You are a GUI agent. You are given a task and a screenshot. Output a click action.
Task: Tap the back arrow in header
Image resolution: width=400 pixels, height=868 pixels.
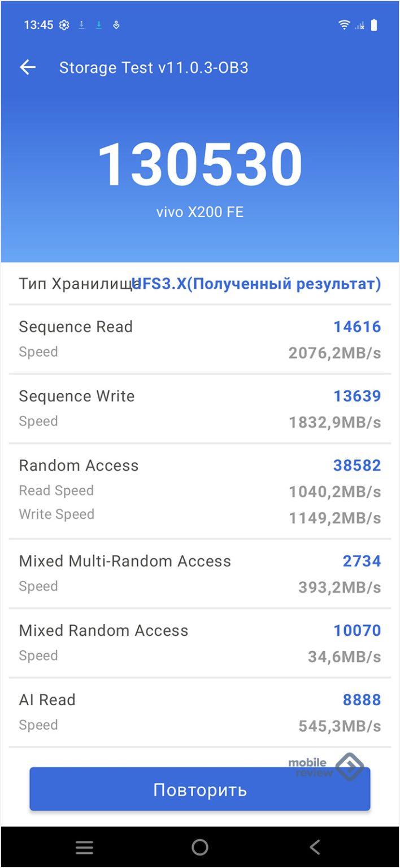click(28, 68)
